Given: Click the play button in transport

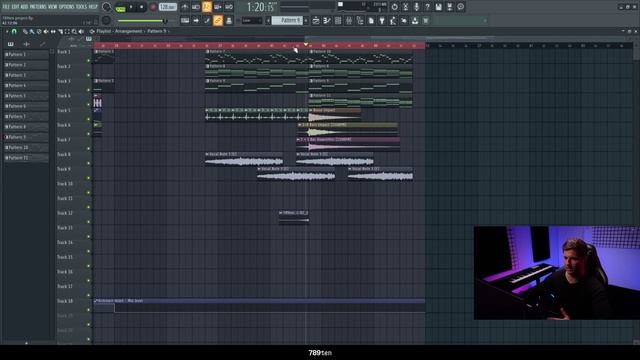Looking at the screenshot, I should pyautogui.click(x=131, y=7).
